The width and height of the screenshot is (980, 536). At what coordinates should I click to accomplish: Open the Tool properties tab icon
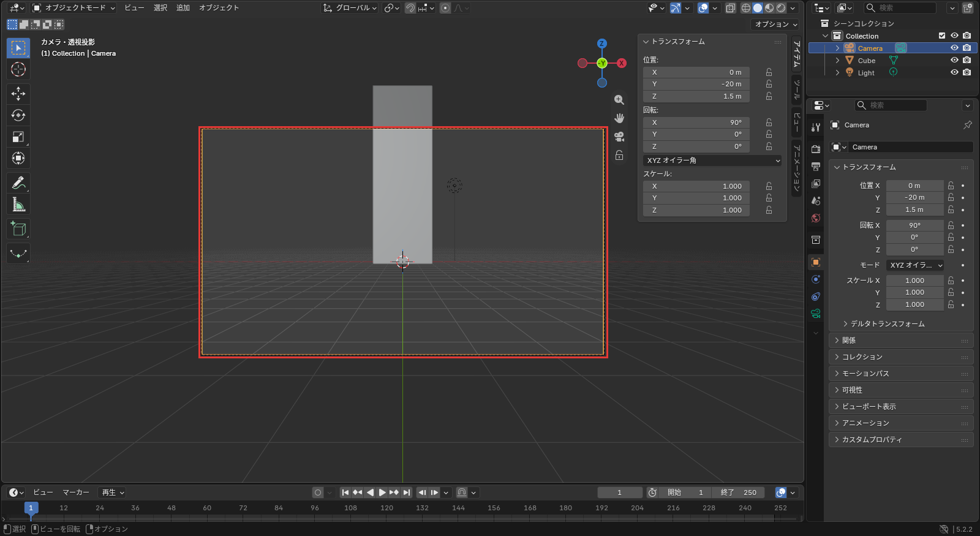coord(816,127)
